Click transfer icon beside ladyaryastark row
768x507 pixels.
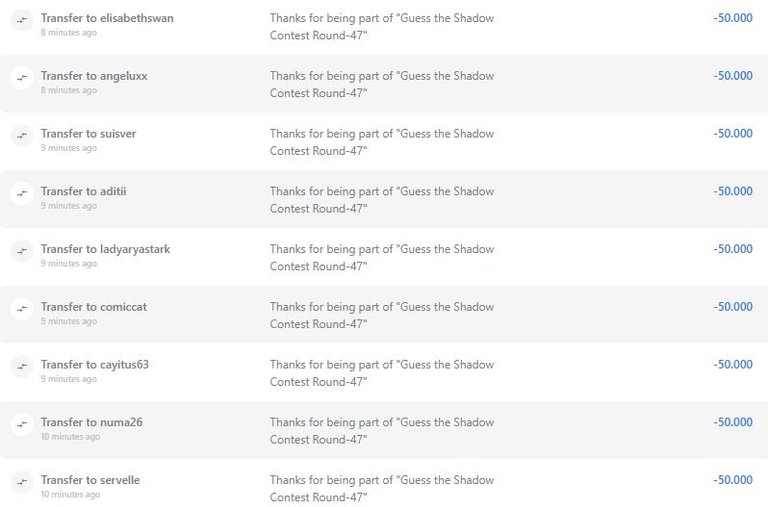click(x=22, y=251)
